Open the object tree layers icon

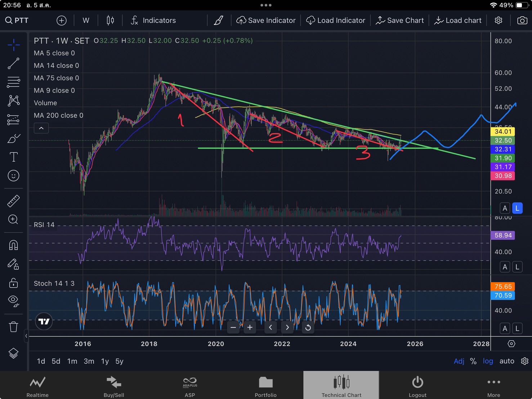[x=13, y=354]
